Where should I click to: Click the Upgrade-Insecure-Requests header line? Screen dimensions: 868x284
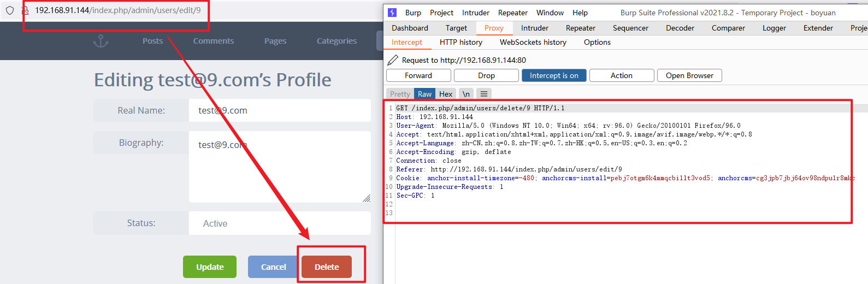(x=450, y=187)
